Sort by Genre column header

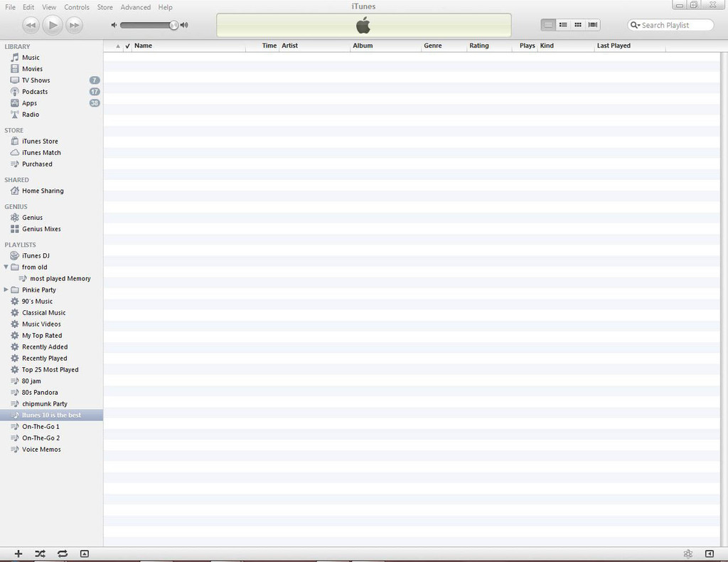coord(444,46)
